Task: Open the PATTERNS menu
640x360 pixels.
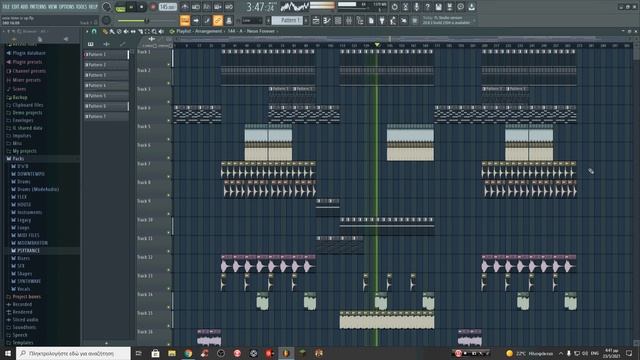Action: (x=38, y=7)
